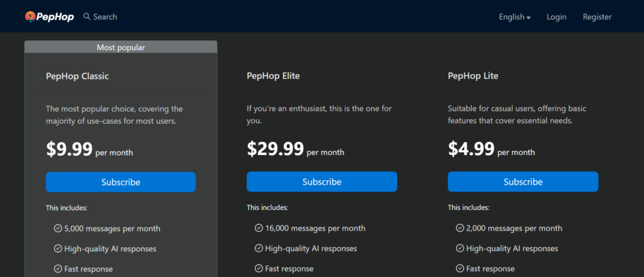Go to the Register page
Screen dimensions: 644x277
(x=597, y=17)
